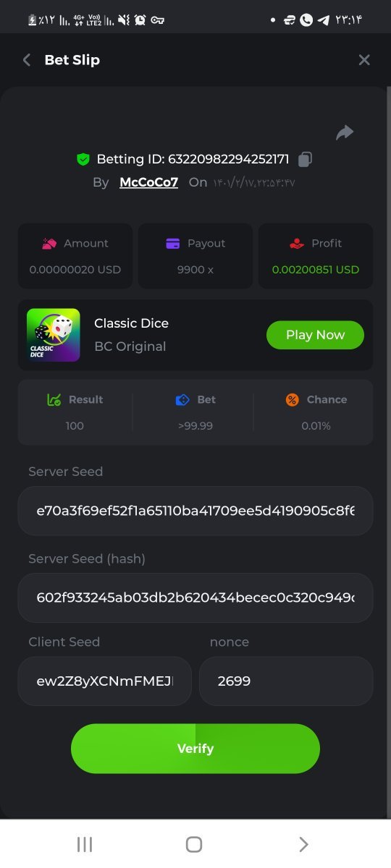Viewport: 391px width, 868px height.
Task: Tap the blue Bet ticket icon
Action: pos(182,400)
